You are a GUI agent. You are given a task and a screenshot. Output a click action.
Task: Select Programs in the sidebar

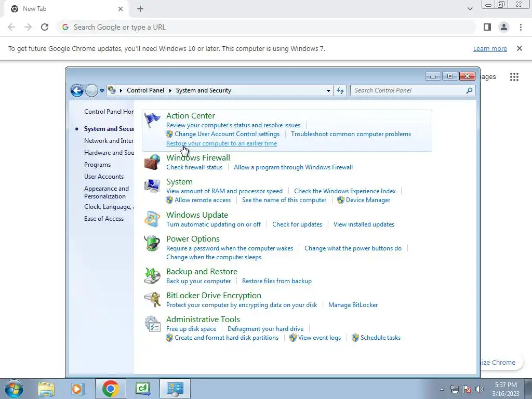point(97,165)
